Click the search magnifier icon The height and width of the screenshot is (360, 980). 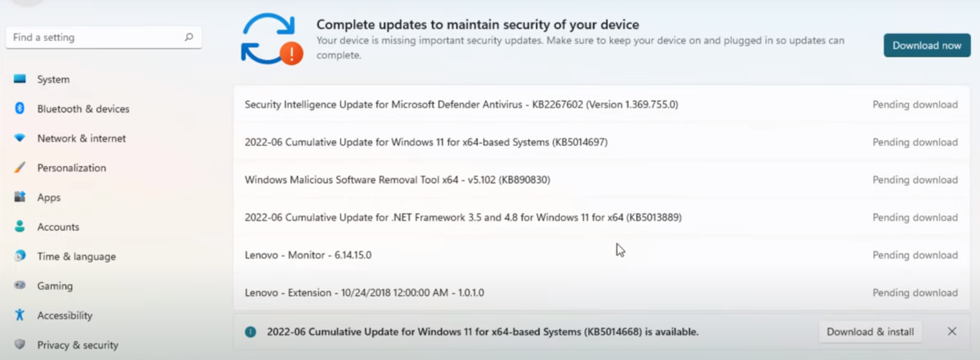coord(189,37)
